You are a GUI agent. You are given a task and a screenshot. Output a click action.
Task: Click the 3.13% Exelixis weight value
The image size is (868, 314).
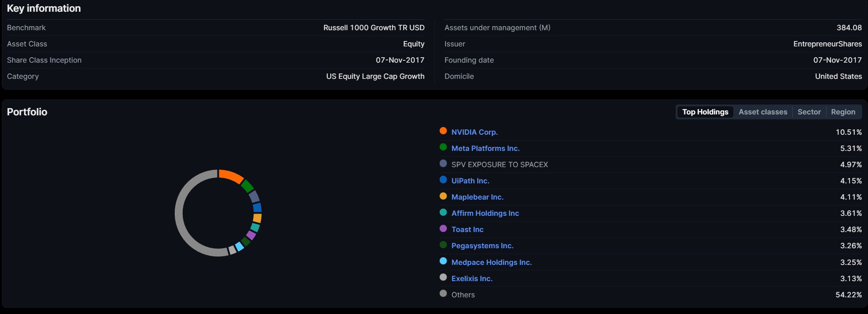pos(851,278)
